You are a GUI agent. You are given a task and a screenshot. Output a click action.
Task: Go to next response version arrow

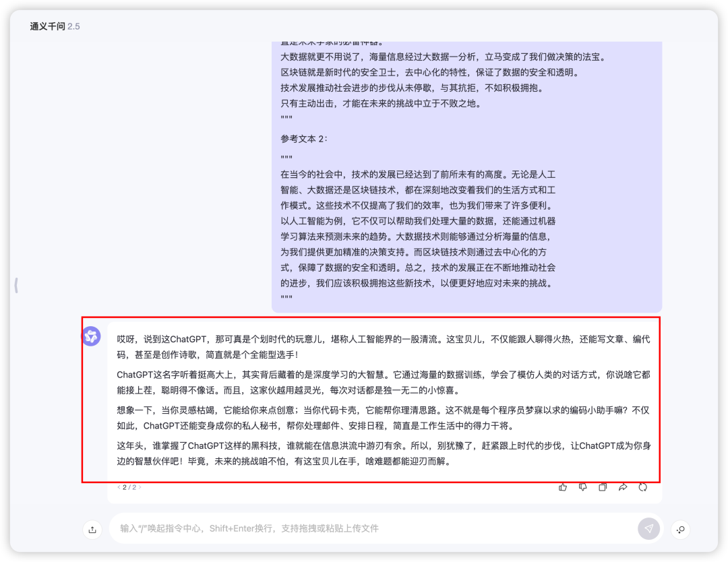coord(140,487)
